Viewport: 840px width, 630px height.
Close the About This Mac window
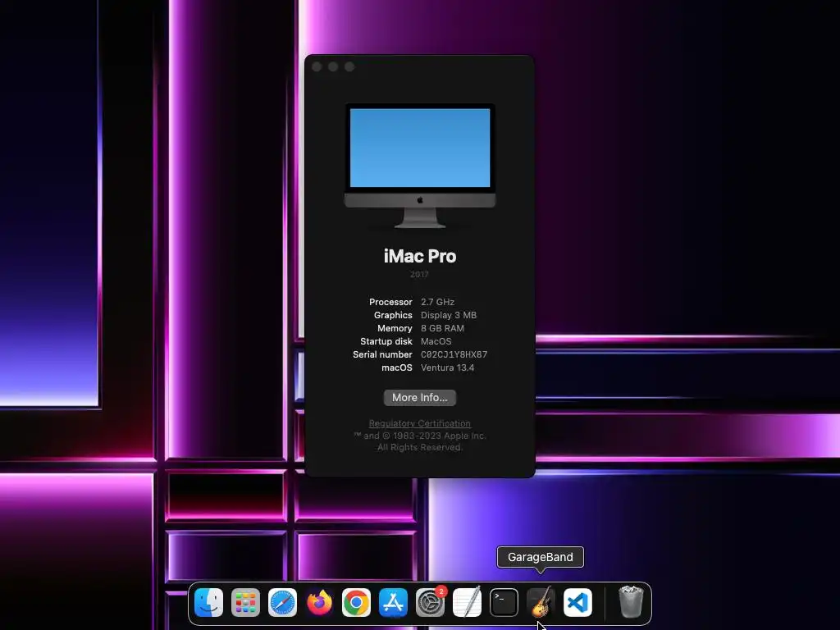(317, 66)
